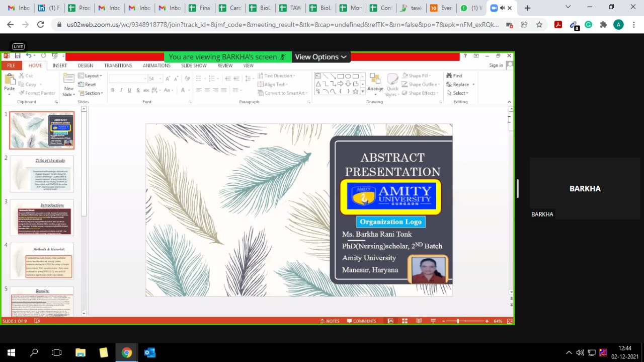Open Shape Fill color dropdown

pyautogui.click(x=416, y=76)
